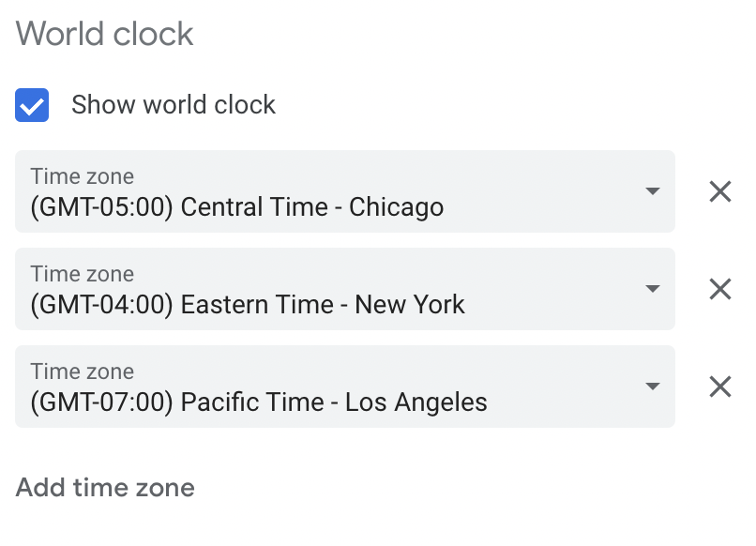Open the New York time zone dropdown arrow
This screenshot has width=756, height=546.
653,289
